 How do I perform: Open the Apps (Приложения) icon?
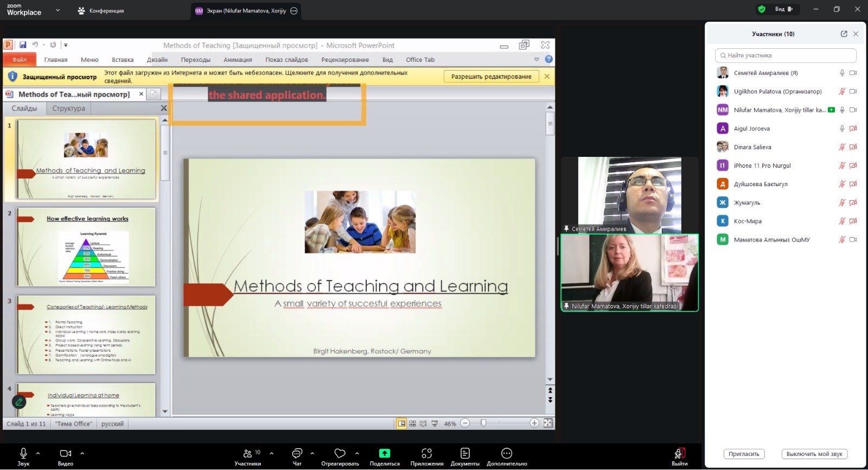point(426,454)
